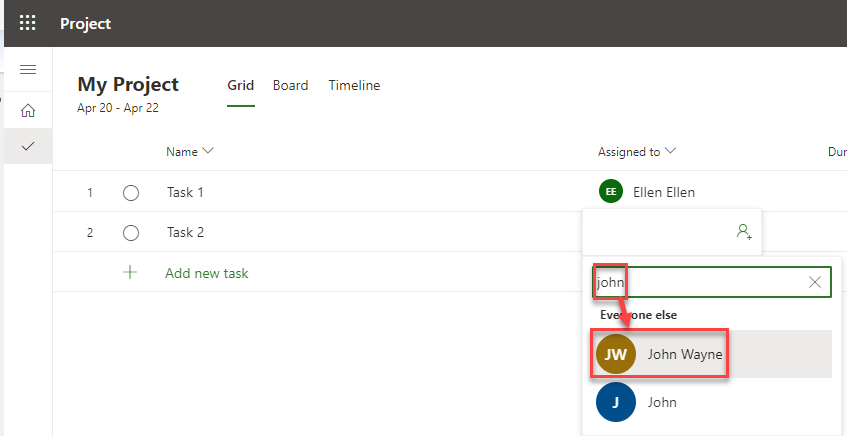The width and height of the screenshot is (847, 436).
Task: Mark Task 1 as complete
Action: tap(131, 192)
